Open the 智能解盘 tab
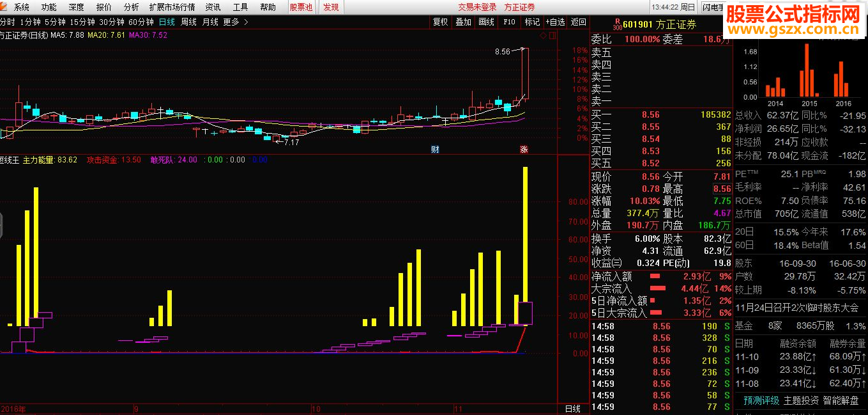This screenshot has height=415, width=868. pyautogui.click(x=841, y=400)
